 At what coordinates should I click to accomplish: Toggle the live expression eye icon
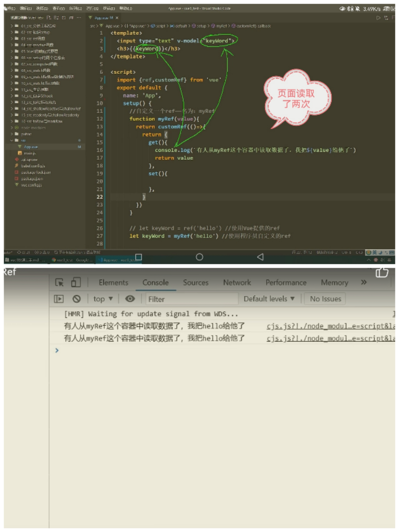[130, 299]
